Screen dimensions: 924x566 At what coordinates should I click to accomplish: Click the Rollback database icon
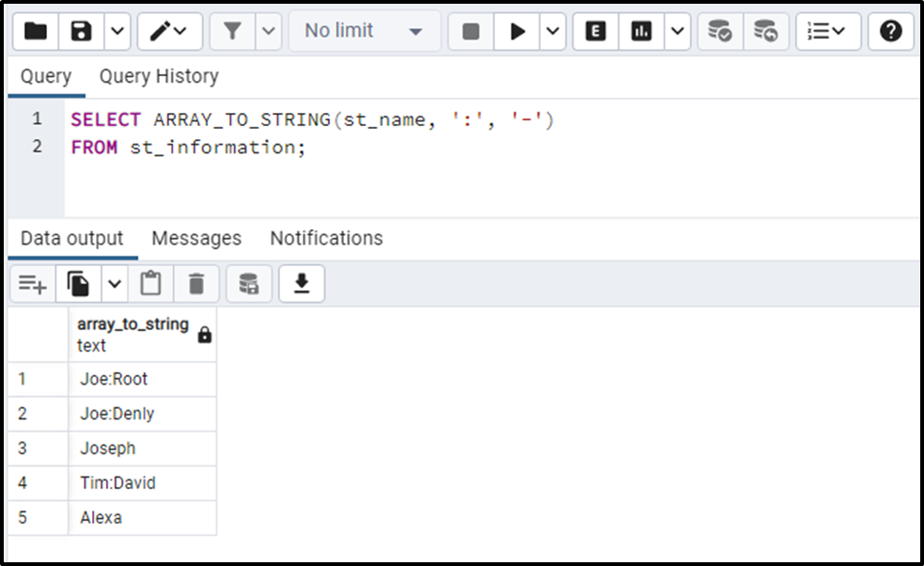coord(766,31)
